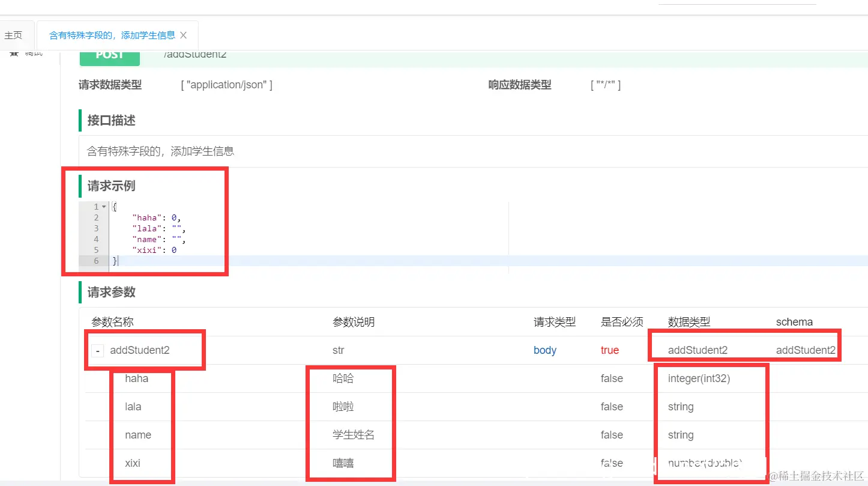Click the 请求类型 column header
This screenshot has height=486, width=868.
coord(555,323)
